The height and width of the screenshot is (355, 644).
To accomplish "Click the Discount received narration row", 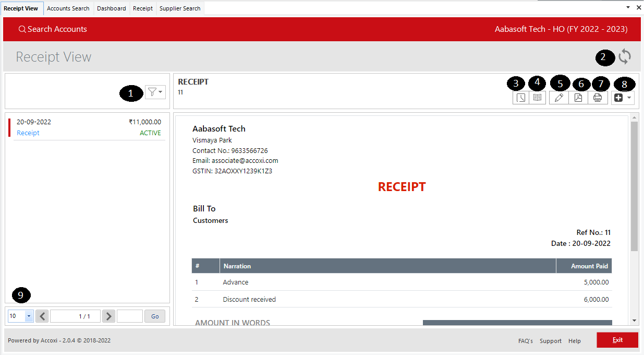I will [402, 300].
